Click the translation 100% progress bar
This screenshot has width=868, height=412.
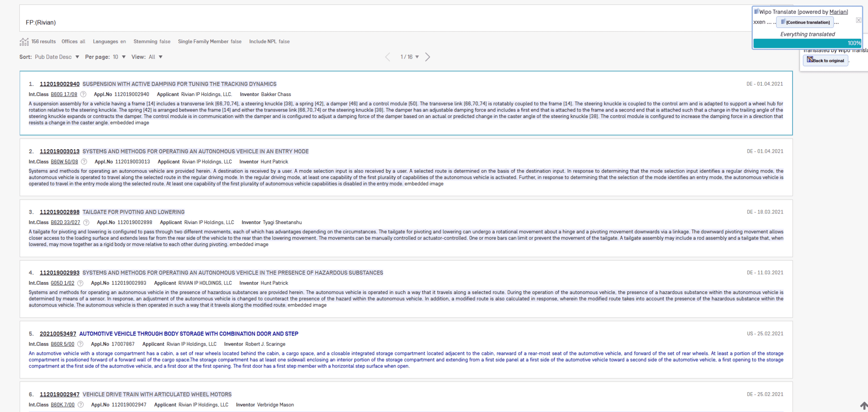tap(807, 43)
